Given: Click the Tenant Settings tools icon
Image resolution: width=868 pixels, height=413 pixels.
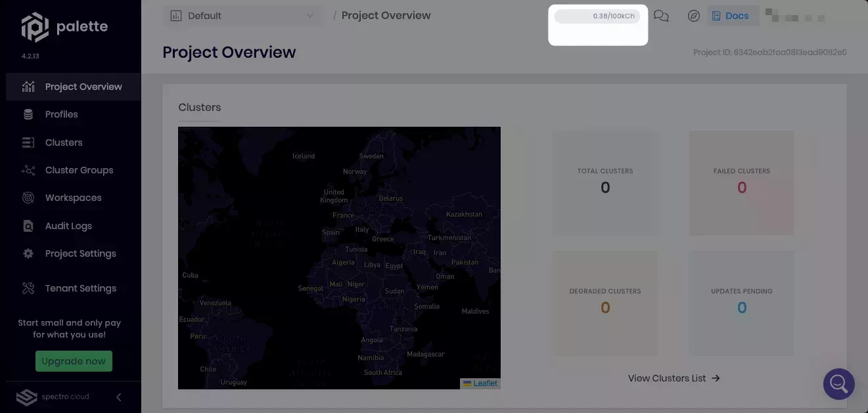Looking at the screenshot, I should tap(28, 288).
